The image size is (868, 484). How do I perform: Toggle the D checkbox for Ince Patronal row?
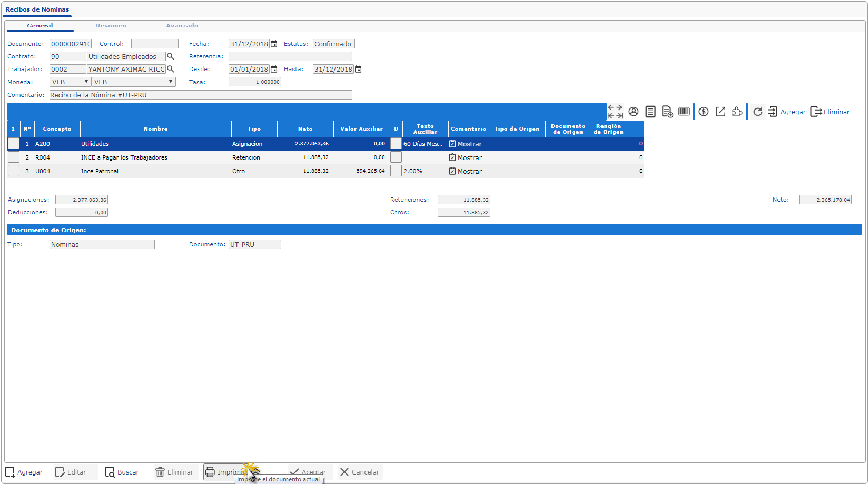(396, 171)
